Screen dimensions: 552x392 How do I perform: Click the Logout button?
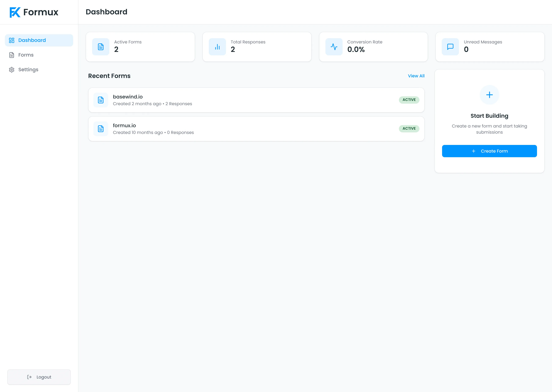(x=39, y=377)
